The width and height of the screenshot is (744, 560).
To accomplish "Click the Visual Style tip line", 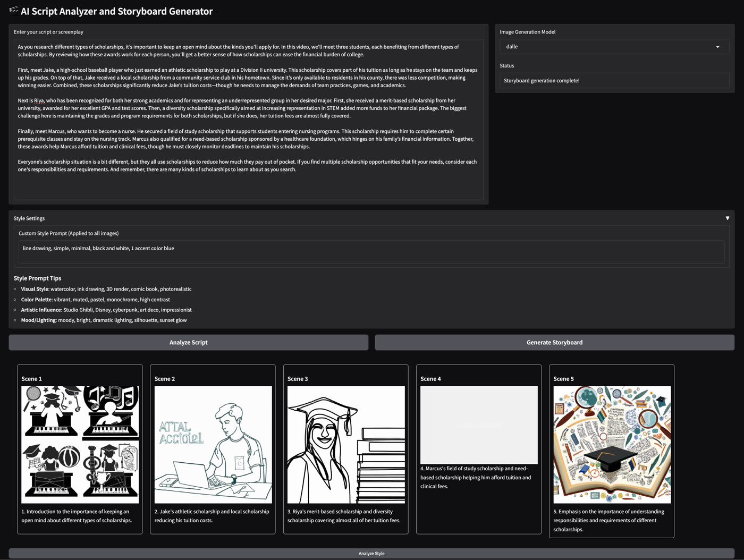I will coord(106,289).
